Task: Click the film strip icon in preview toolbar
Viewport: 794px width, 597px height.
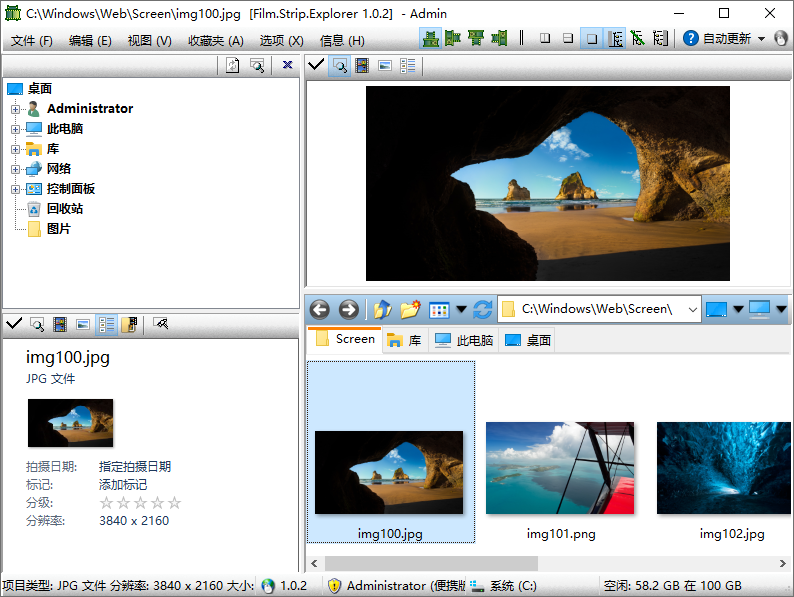Action: pos(362,65)
